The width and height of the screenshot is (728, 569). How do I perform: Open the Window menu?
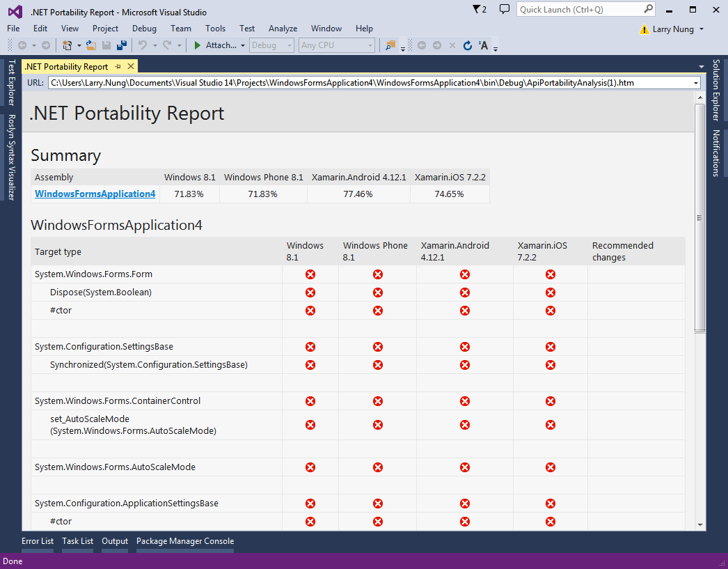pyautogui.click(x=326, y=29)
